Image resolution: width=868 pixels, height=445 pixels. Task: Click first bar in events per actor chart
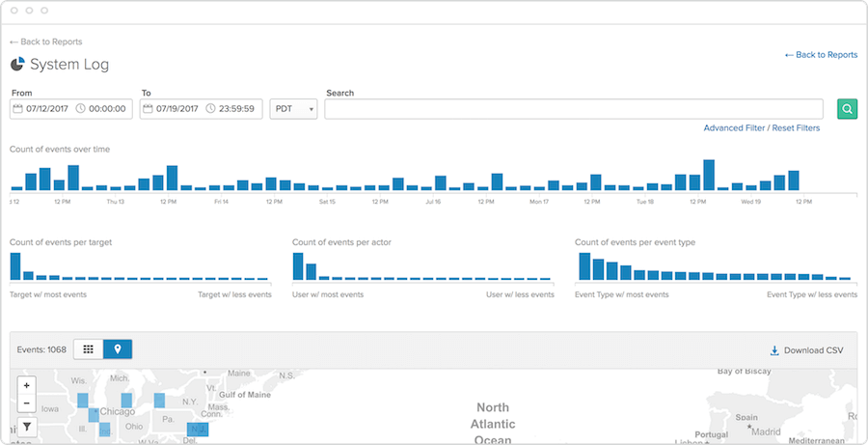point(298,266)
